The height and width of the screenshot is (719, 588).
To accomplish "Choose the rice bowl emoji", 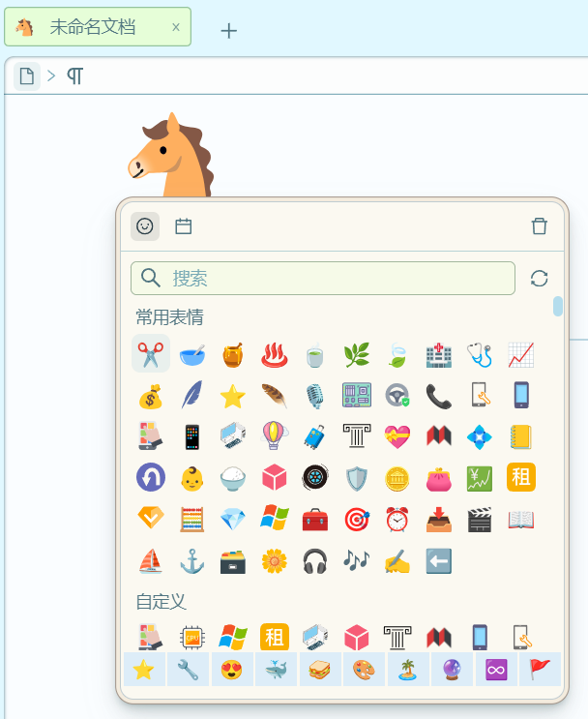I will [233, 478].
